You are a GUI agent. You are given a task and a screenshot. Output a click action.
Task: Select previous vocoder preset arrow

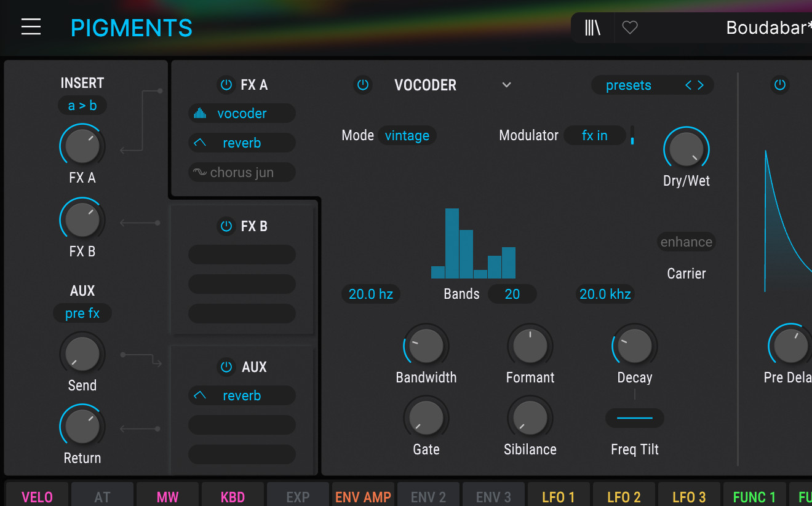688,85
